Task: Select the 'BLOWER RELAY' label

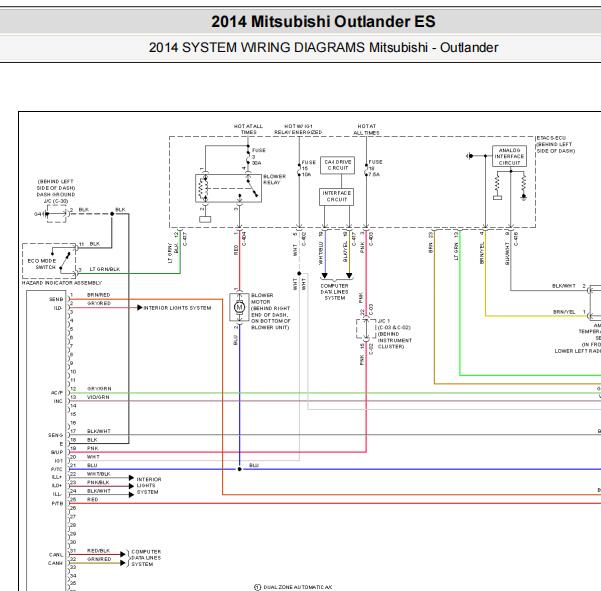Action: point(274,179)
